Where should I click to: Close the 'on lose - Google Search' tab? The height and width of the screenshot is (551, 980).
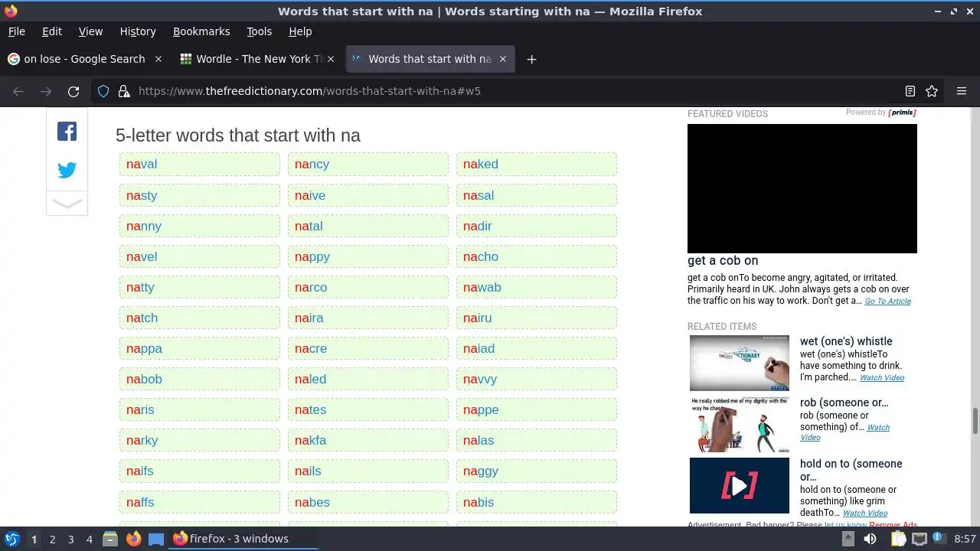[x=158, y=59]
